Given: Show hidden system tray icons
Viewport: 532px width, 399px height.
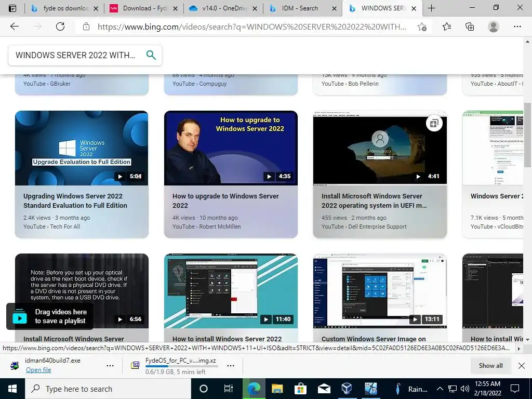Looking at the screenshot, I should [x=440, y=389].
